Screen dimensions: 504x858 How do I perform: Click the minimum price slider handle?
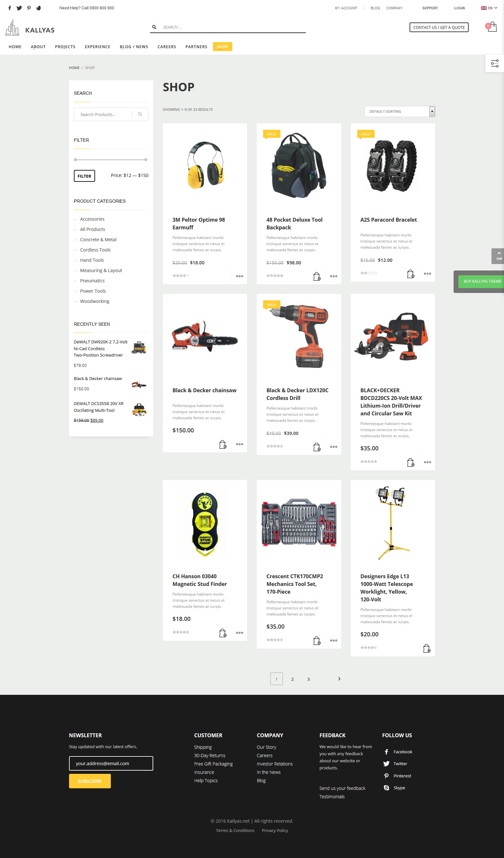[75, 160]
